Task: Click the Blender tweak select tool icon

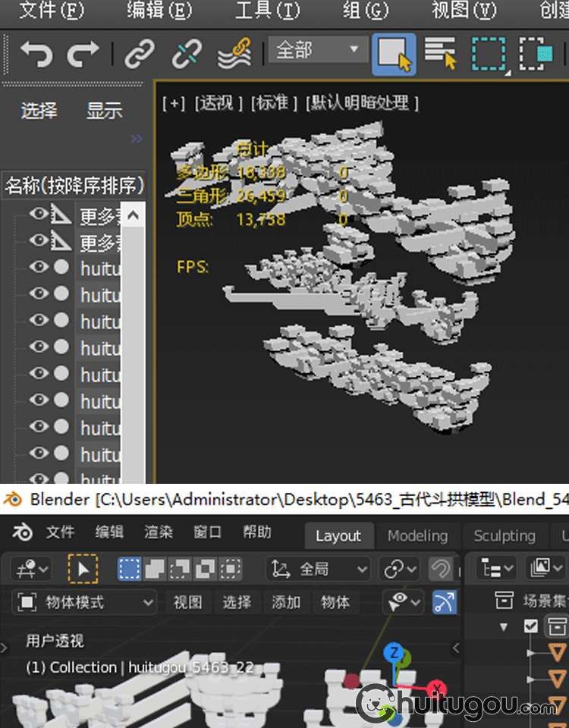Action: coord(83,569)
